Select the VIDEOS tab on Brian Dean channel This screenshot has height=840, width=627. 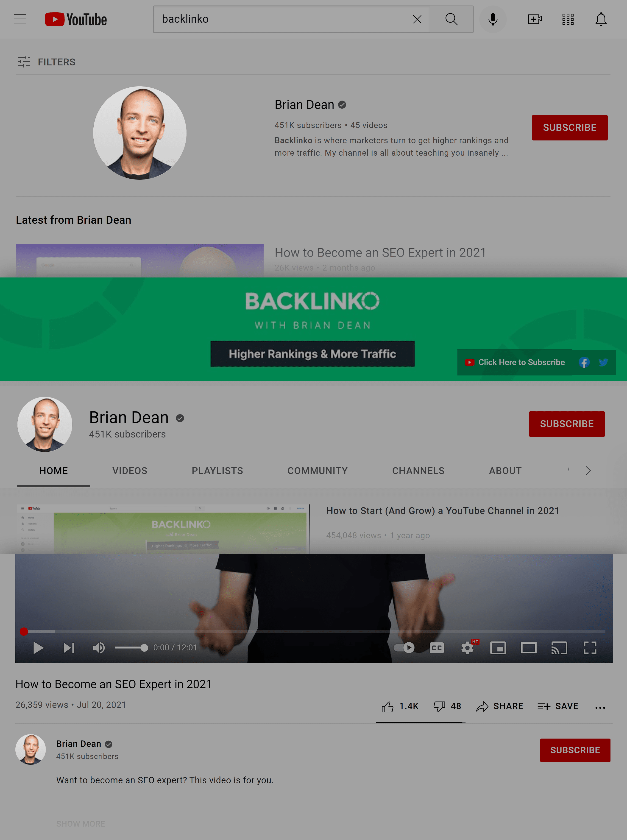tap(130, 470)
